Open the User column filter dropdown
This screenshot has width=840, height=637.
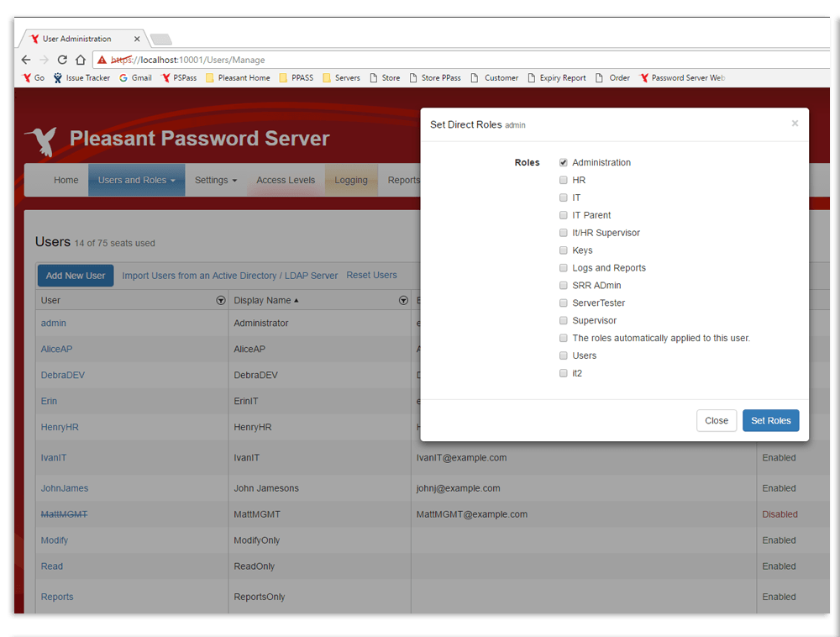(221, 300)
